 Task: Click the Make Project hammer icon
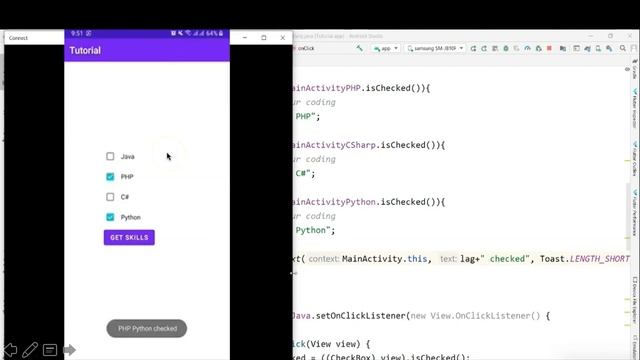360,48
